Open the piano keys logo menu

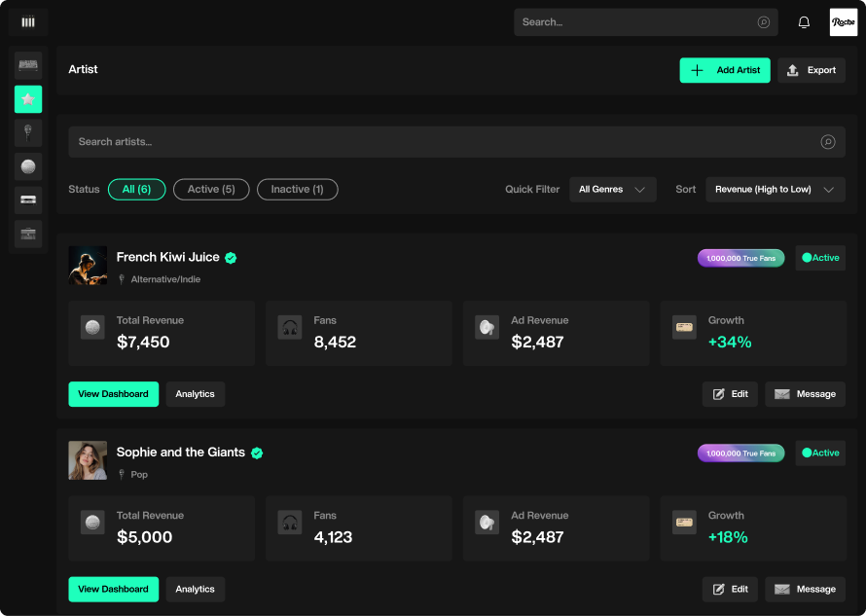28,22
